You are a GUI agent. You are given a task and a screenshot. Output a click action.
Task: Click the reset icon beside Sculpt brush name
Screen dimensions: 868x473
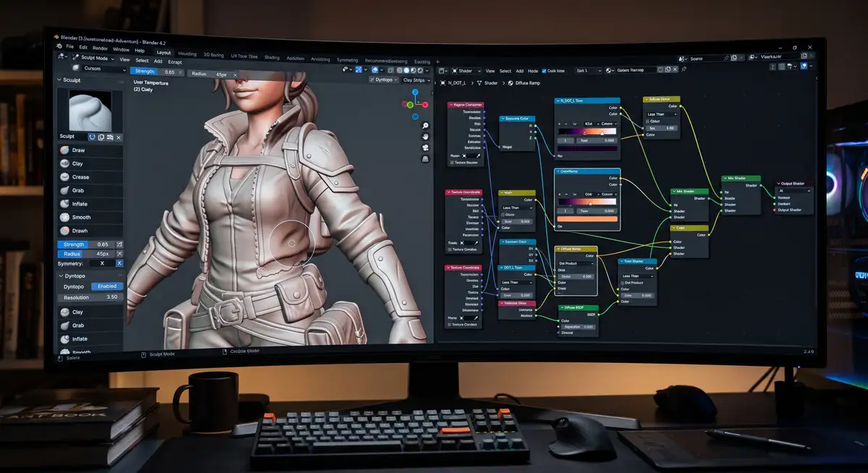[92, 137]
